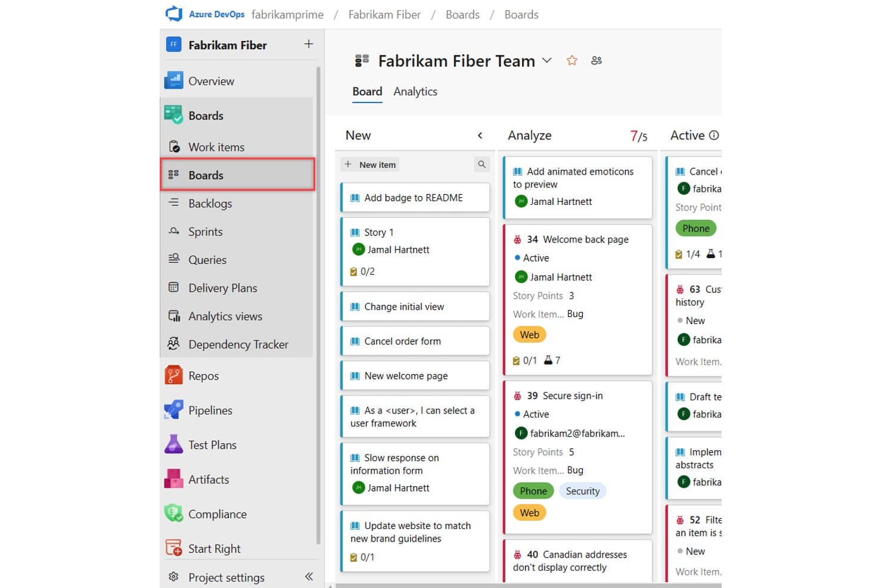Viewport: 882px width, 588px height.
Task: Expand the 0/2 task checklist on Story 1
Action: (x=362, y=272)
